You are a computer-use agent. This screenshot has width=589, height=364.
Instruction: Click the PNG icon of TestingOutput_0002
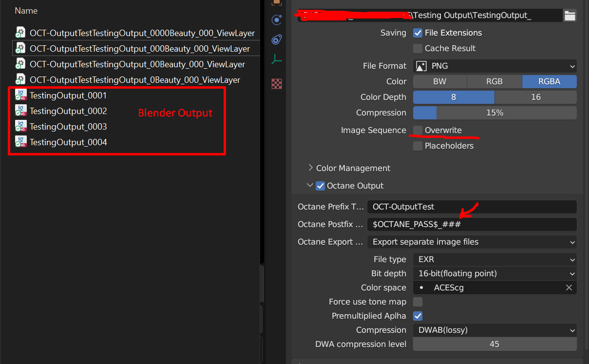pyautogui.click(x=20, y=111)
